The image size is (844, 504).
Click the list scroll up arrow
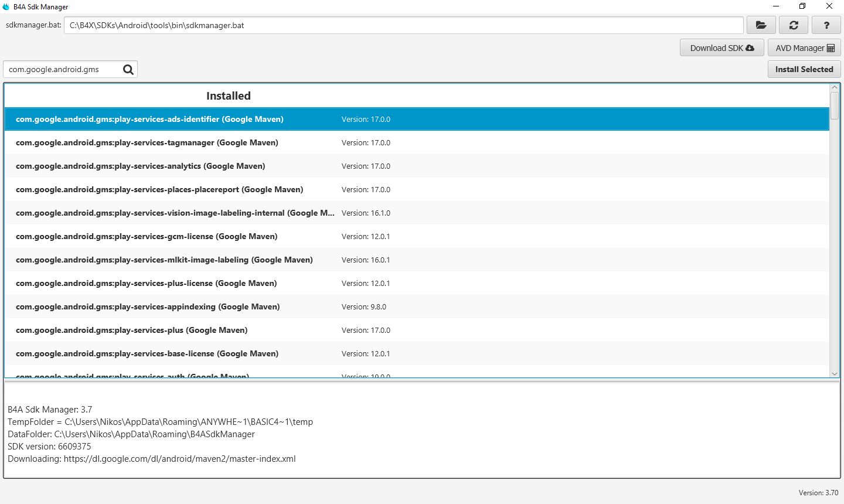835,88
